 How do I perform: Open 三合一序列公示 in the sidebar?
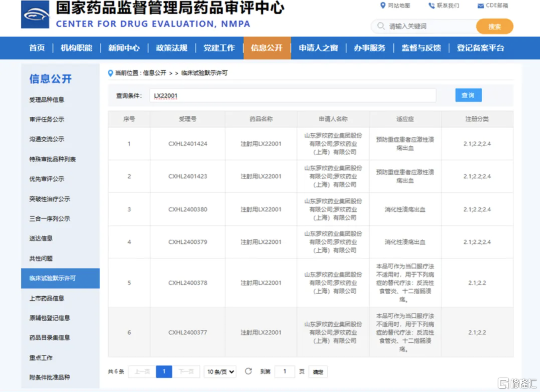click(x=50, y=218)
